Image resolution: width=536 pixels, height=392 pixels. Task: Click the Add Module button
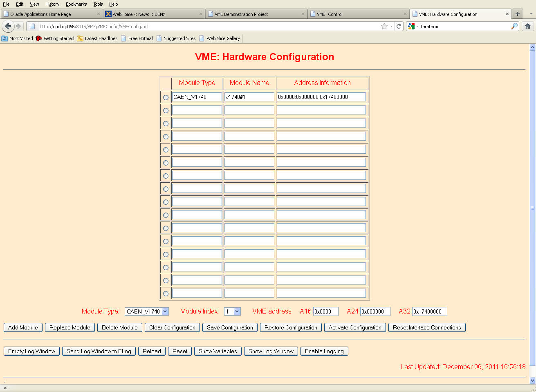tap(23, 327)
